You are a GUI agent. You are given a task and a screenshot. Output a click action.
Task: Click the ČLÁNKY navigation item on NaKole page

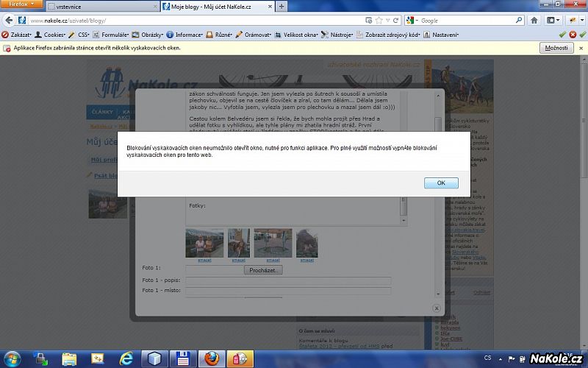tap(102, 112)
